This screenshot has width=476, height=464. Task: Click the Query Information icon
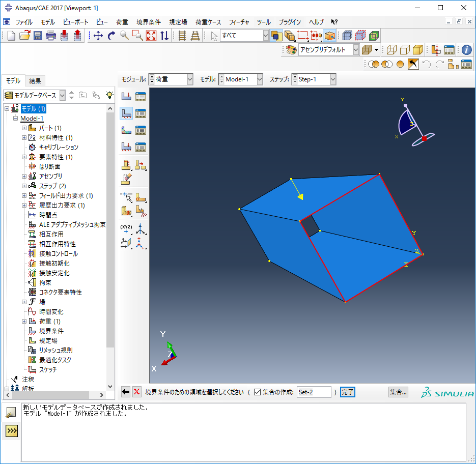click(x=467, y=50)
